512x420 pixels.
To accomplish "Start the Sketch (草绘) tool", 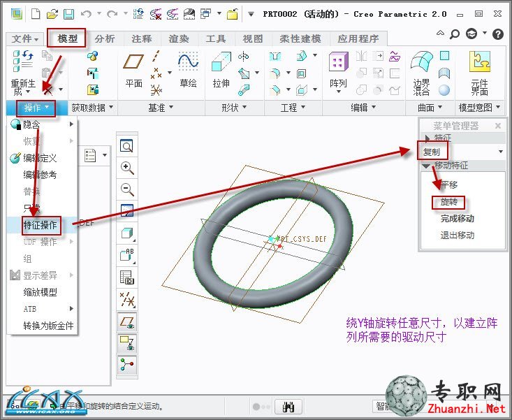I will 188,70.
